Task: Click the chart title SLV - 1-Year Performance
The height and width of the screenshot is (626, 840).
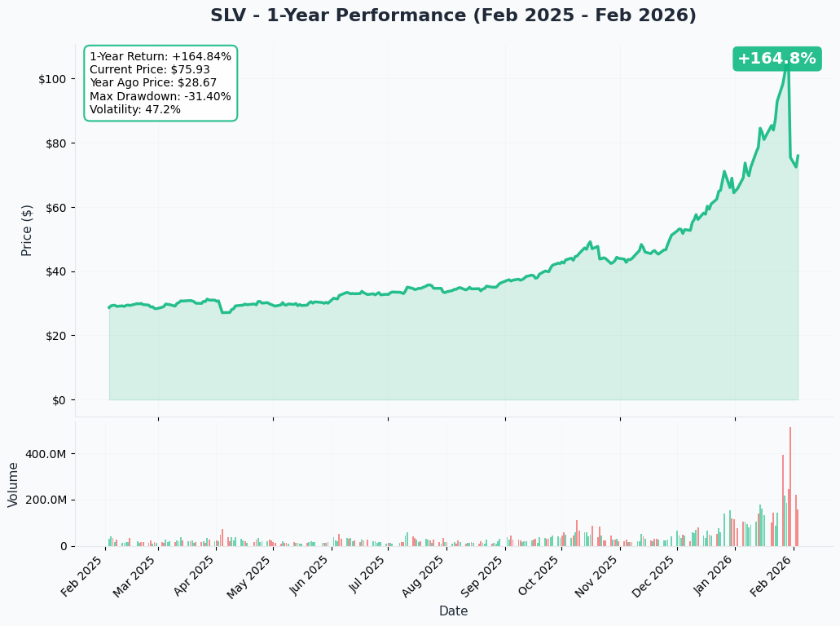Action: pyautogui.click(x=453, y=15)
